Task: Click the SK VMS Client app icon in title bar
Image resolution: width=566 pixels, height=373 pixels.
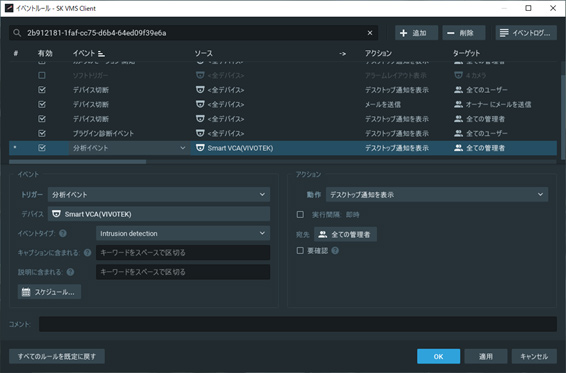Action: (x=9, y=8)
